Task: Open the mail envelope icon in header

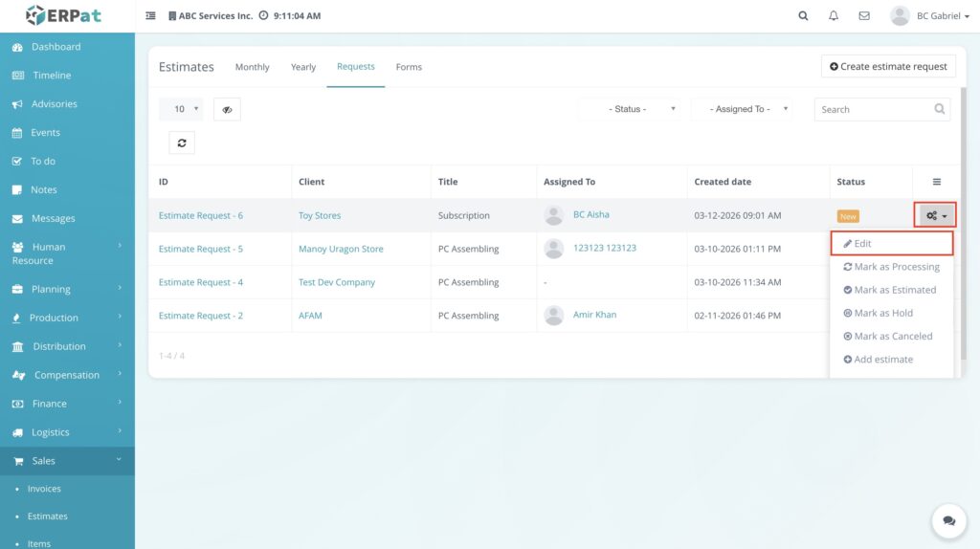Action: pyautogui.click(x=864, y=16)
